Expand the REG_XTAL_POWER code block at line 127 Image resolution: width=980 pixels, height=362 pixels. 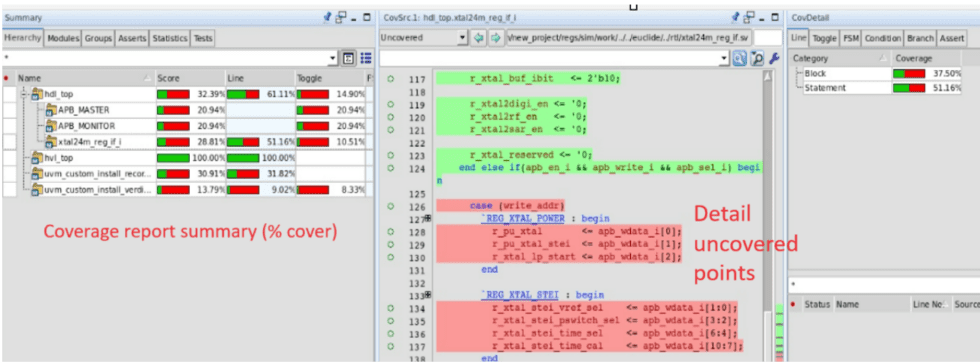click(428, 218)
